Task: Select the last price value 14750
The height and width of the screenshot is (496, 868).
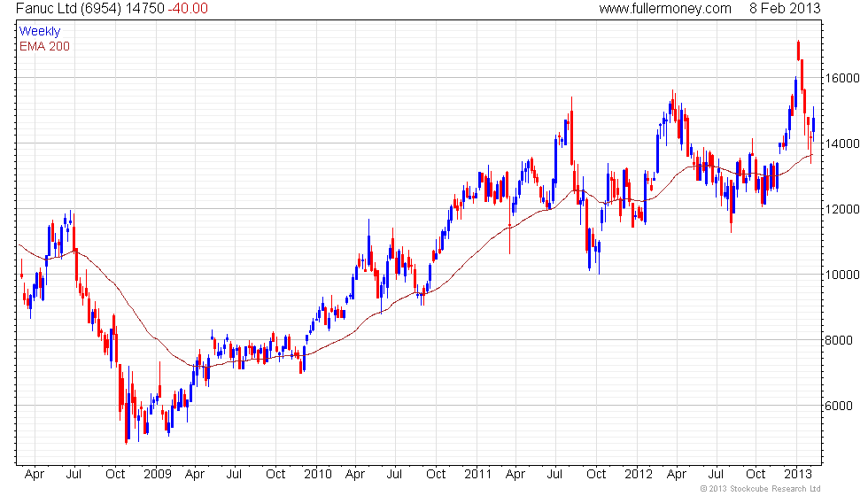Action: click(145, 8)
